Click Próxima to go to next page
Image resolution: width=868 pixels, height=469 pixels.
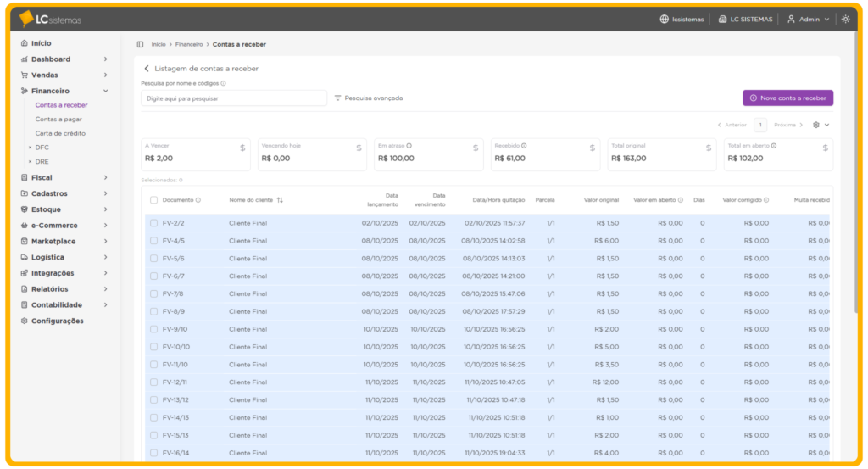[788, 125]
